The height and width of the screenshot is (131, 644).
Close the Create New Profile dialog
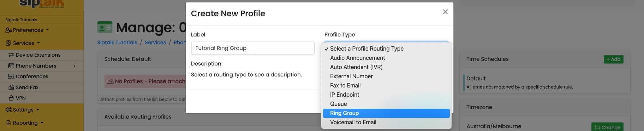[445, 12]
